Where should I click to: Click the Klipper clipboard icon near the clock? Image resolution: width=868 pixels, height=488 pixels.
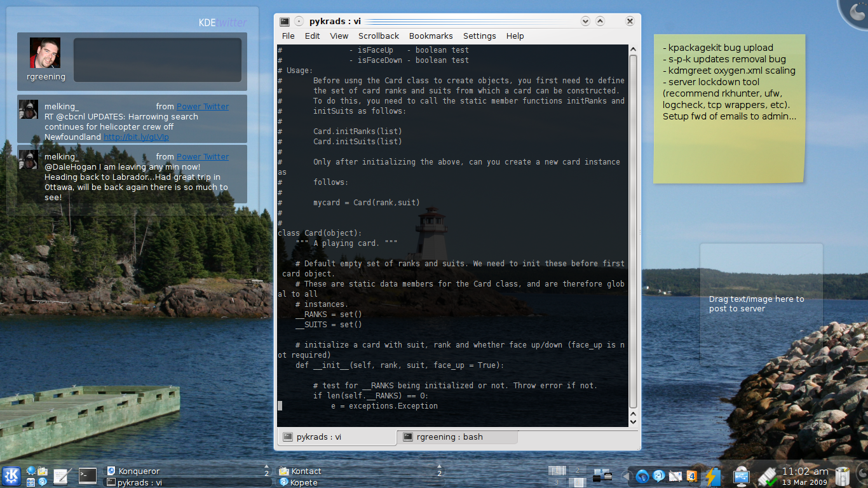[766, 477]
